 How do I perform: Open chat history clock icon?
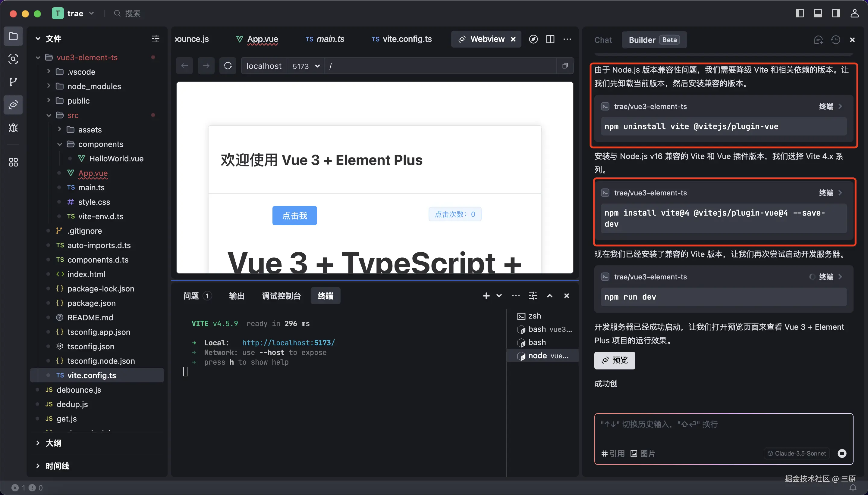835,40
